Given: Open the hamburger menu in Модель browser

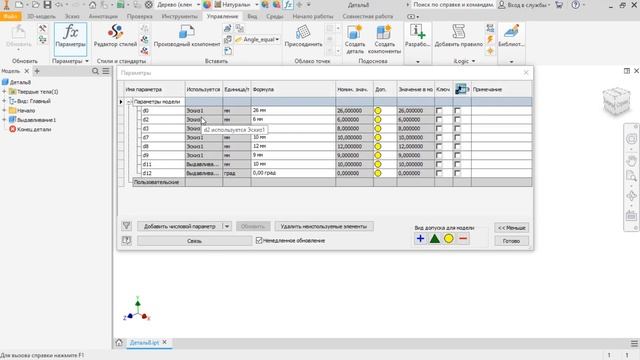Looking at the screenshot, I should tap(106, 71).
